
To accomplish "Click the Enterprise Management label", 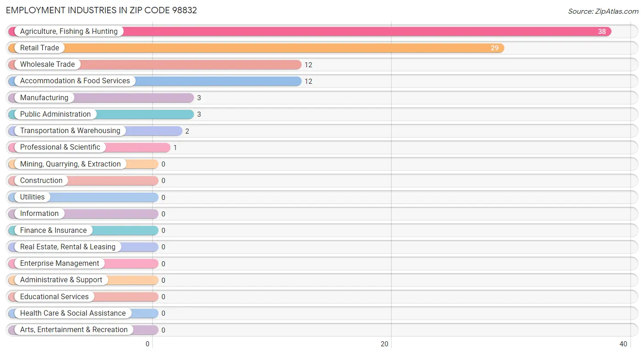I will pyautogui.click(x=60, y=263).
